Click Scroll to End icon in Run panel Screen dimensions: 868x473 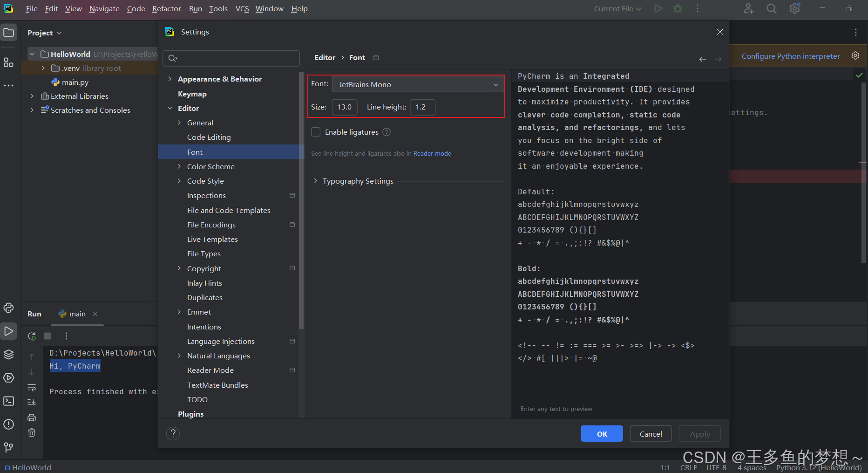(x=32, y=402)
